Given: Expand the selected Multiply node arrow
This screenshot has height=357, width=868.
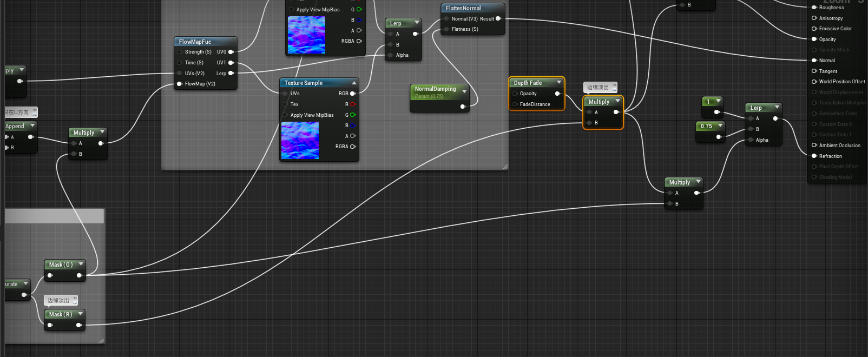Looking at the screenshot, I should 617,101.
